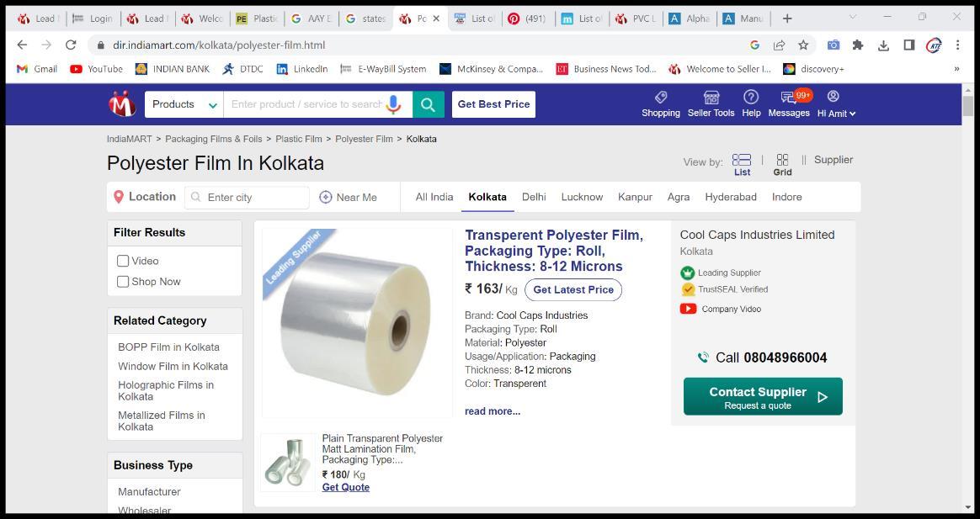Open Messages icon with 99+ badge

coord(789,97)
